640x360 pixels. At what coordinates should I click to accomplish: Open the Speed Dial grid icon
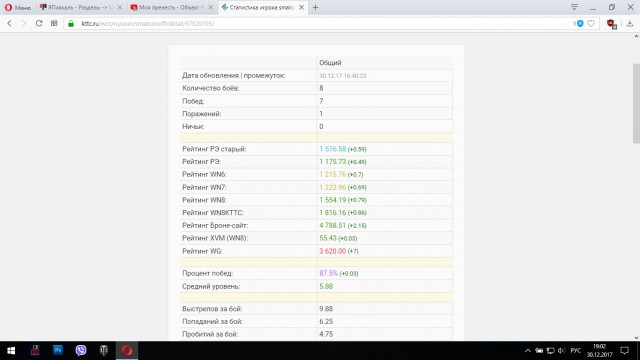coord(54,24)
